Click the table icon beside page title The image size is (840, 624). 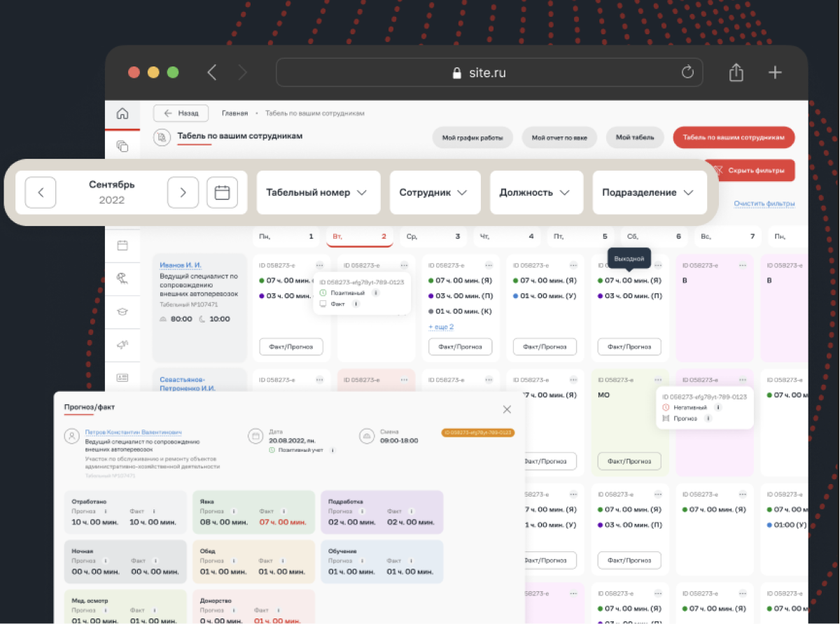pyautogui.click(x=162, y=137)
